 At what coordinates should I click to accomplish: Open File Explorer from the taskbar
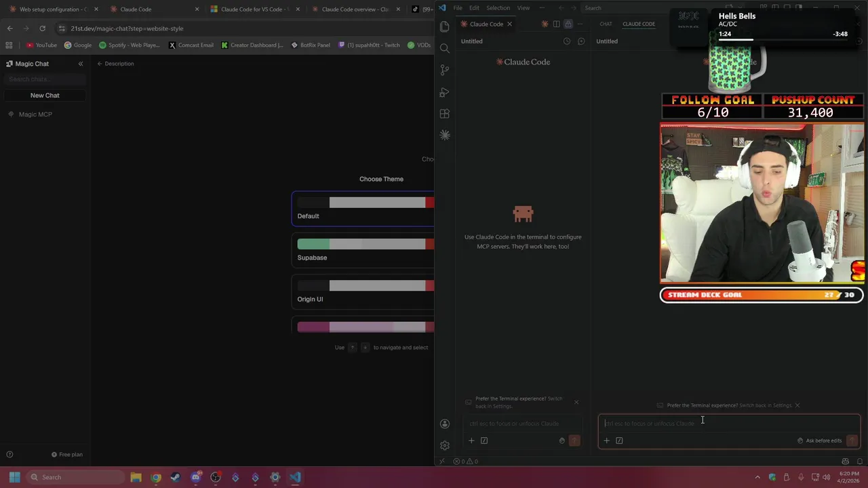point(136,477)
